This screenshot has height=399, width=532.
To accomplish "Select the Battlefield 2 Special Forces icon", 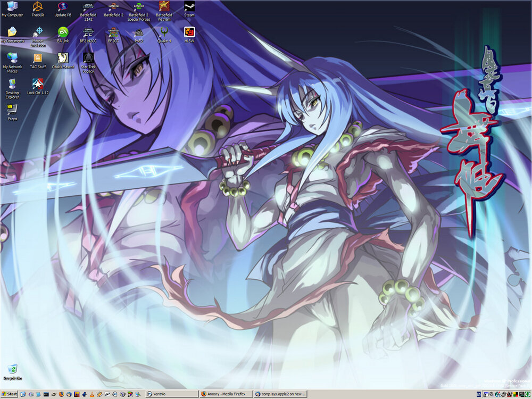I will 139,6.
